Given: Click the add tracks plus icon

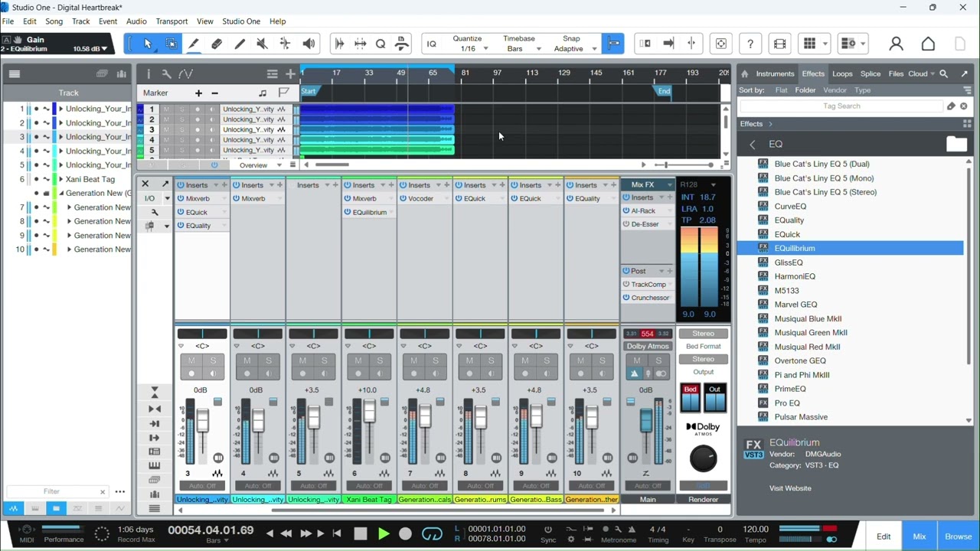Looking at the screenshot, I should point(290,73).
